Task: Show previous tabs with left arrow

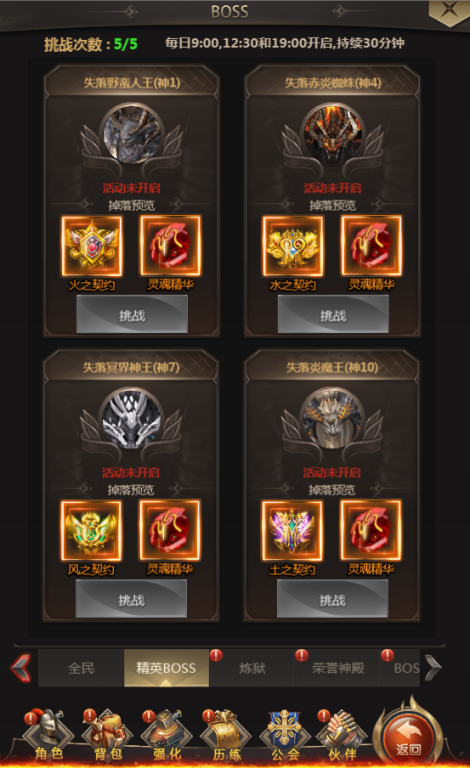Action: [x=21, y=668]
